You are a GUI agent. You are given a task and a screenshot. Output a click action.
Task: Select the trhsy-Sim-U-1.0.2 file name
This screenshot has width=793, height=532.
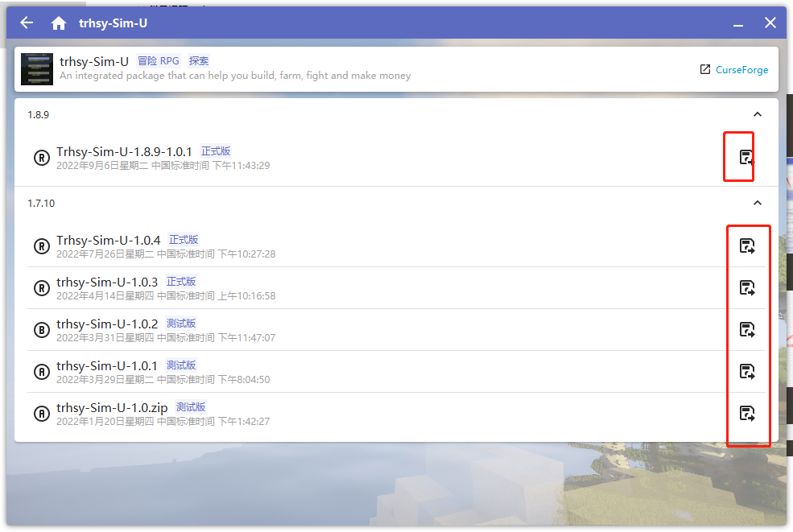click(x=107, y=324)
